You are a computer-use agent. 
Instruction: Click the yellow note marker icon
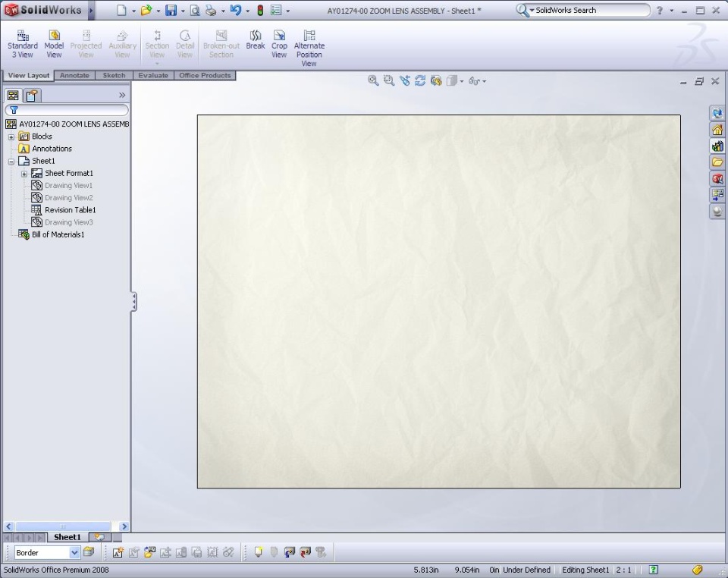(x=258, y=552)
